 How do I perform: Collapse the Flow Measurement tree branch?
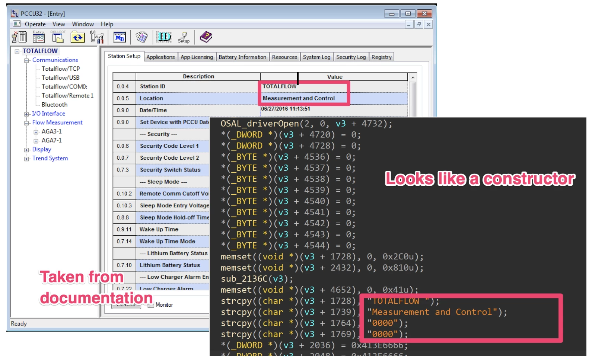click(x=26, y=123)
